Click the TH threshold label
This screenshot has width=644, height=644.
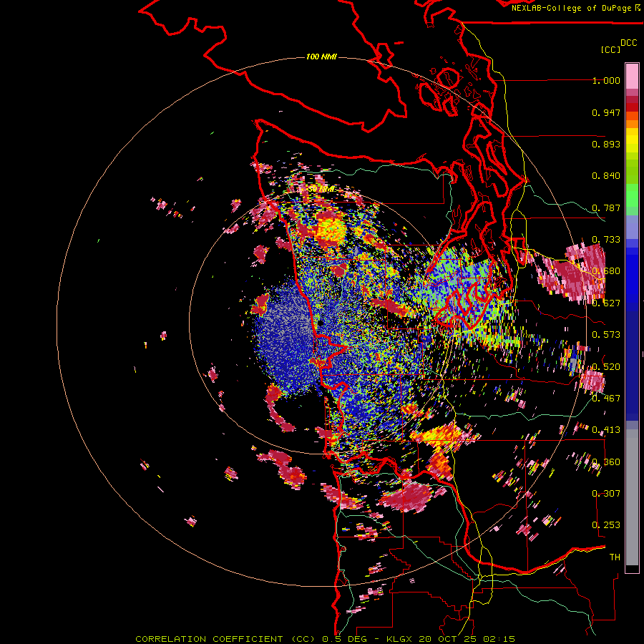615,557
